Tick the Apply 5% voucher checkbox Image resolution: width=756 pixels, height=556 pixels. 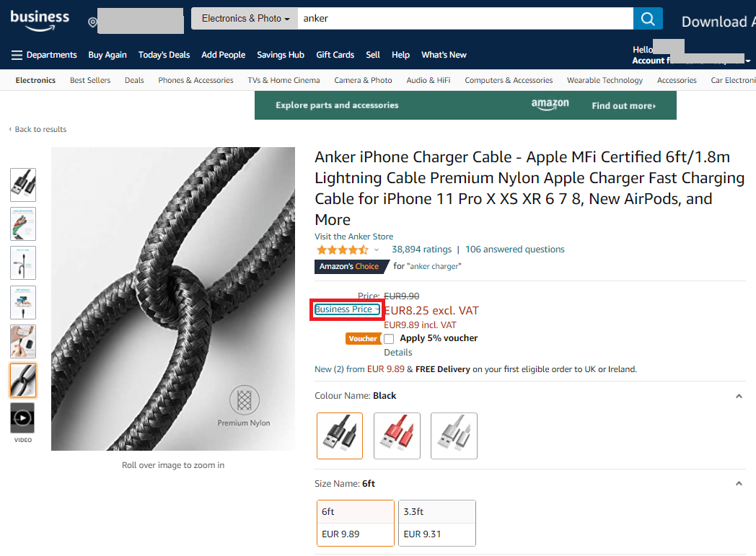click(389, 339)
